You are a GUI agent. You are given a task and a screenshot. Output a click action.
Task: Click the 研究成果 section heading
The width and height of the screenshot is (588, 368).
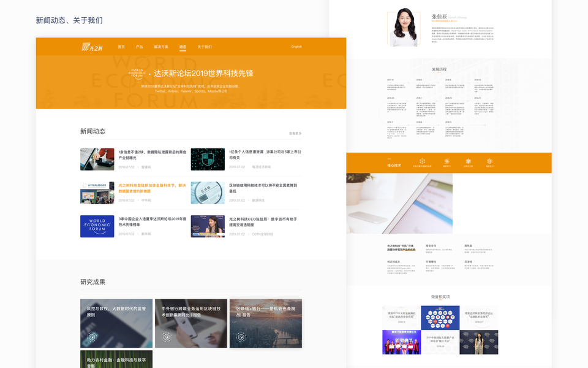coord(92,282)
